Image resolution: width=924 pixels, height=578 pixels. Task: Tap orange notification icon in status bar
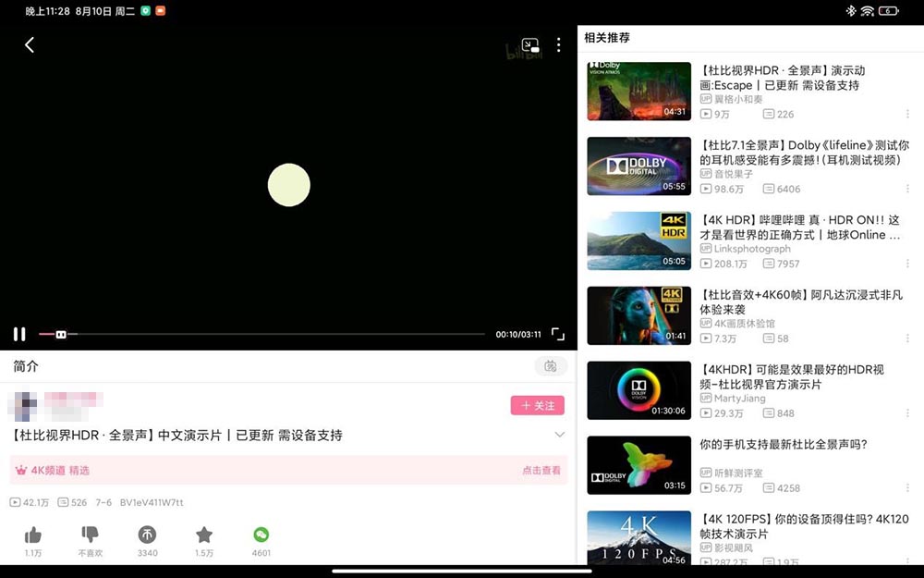point(160,10)
